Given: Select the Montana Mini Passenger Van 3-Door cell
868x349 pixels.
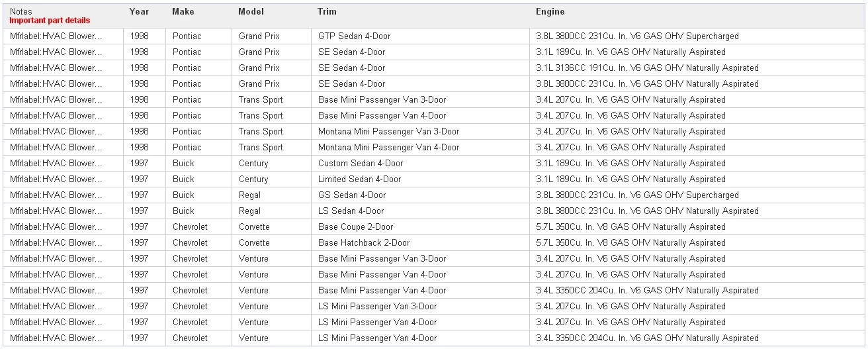Looking at the screenshot, I should point(388,132).
